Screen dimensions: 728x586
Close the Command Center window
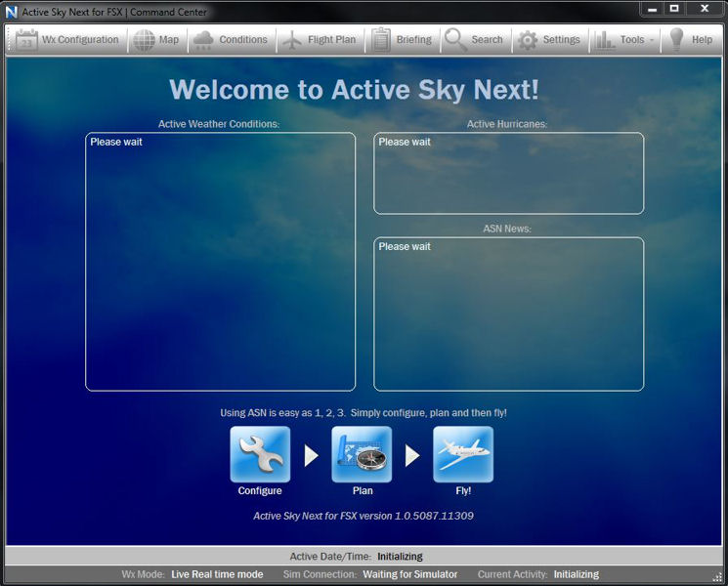click(x=705, y=9)
